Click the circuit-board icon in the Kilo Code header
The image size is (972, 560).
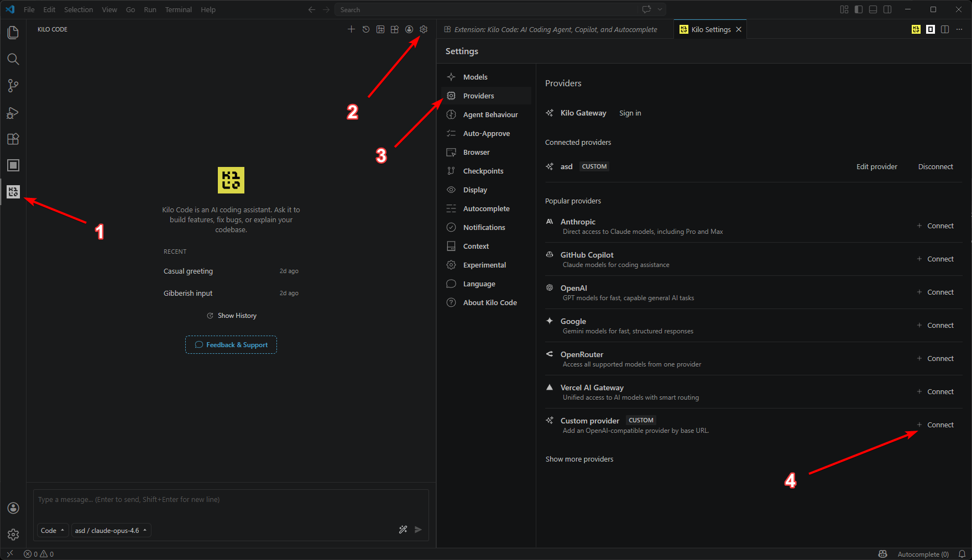[380, 29]
